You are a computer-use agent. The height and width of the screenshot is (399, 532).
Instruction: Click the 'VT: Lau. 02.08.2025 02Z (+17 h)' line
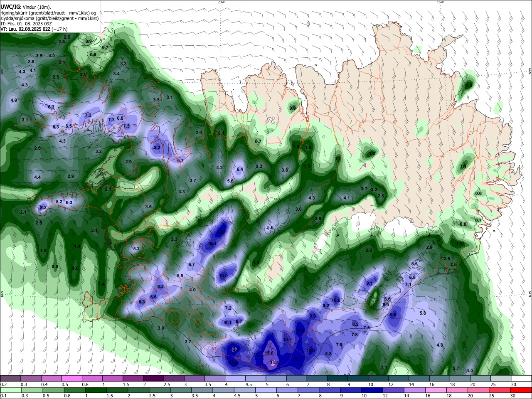tap(34, 29)
